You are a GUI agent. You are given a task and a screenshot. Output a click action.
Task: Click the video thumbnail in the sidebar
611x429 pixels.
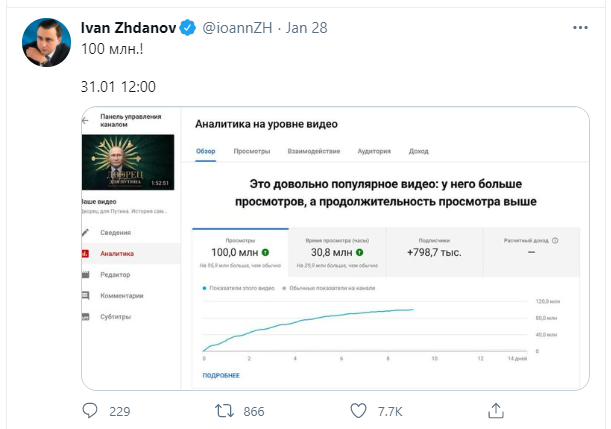point(133,164)
